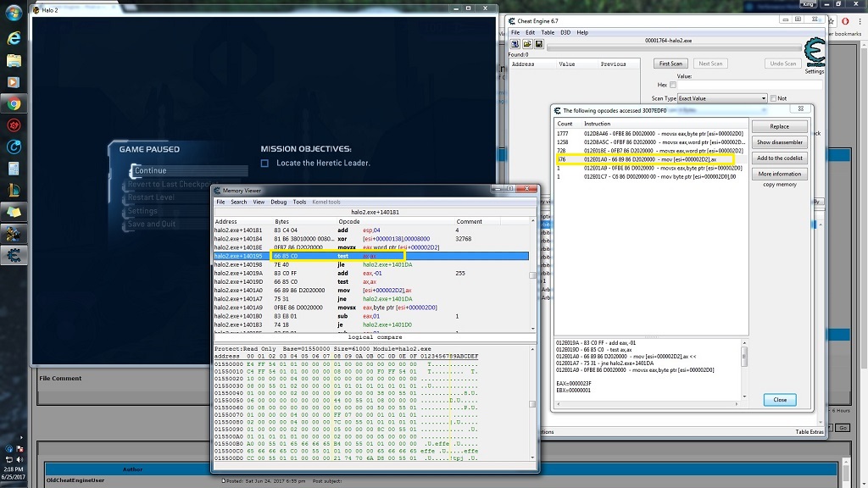
Task: Switch to Halo 2 game taskbar icon
Action: [14, 234]
